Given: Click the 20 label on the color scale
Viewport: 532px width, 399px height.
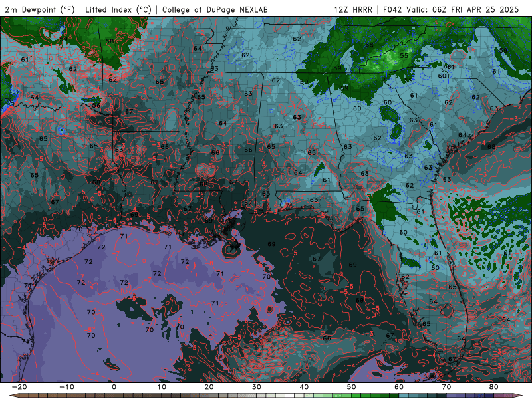Looking at the screenshot, I should [209, 387].
